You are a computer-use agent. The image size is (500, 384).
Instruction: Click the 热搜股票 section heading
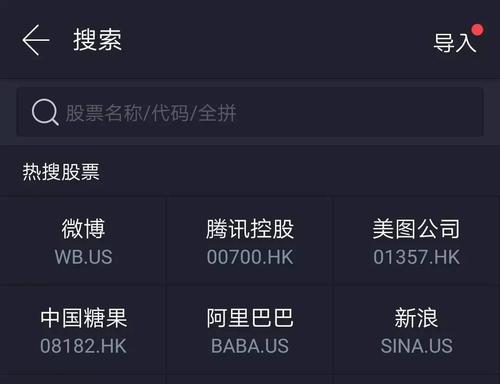(x=61, y=172)
